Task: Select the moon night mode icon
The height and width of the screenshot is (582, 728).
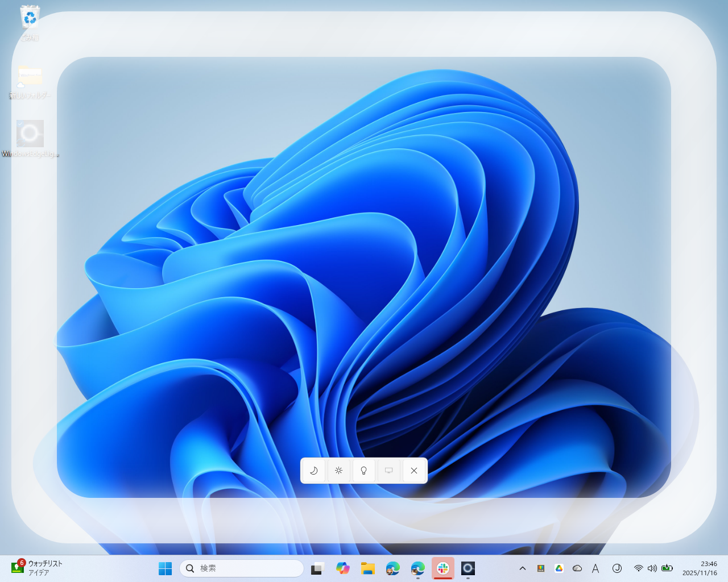Action: [x=313, y=471]
